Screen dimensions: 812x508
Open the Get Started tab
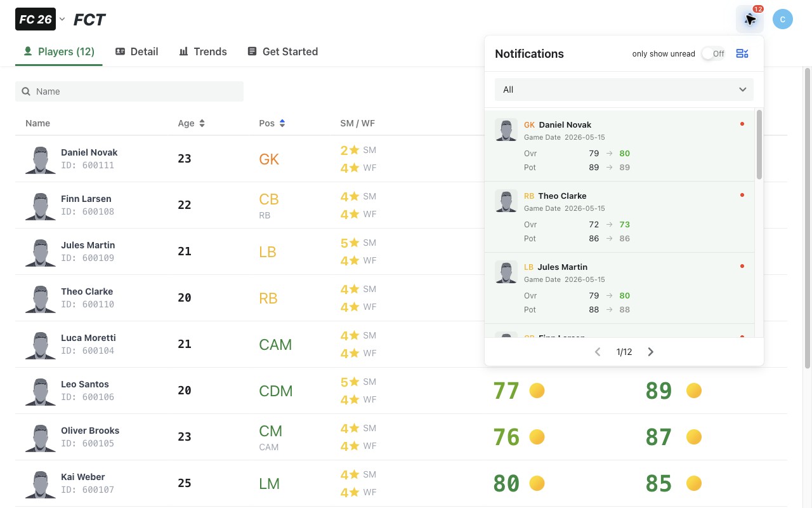(x=282, y=51)
